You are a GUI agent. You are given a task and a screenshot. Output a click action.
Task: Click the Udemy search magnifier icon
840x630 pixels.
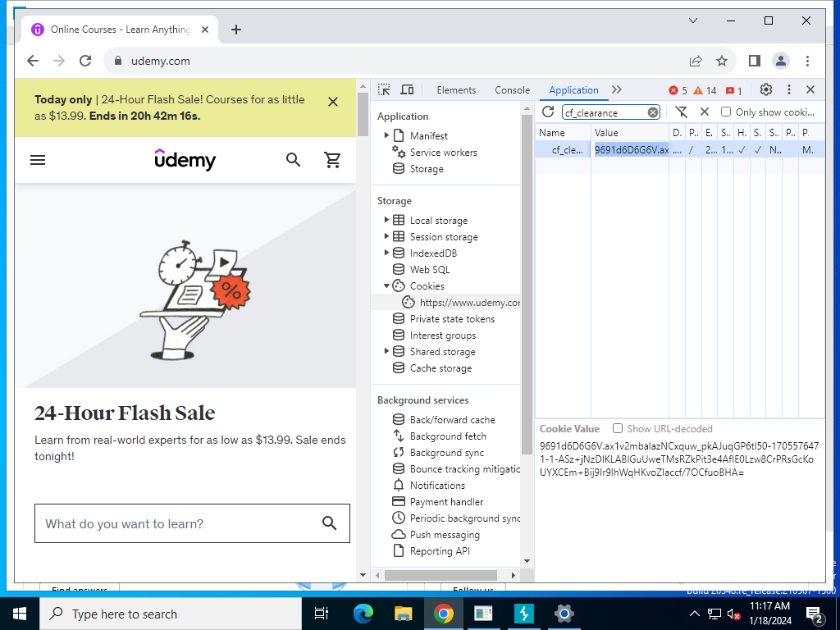(293, 160)
